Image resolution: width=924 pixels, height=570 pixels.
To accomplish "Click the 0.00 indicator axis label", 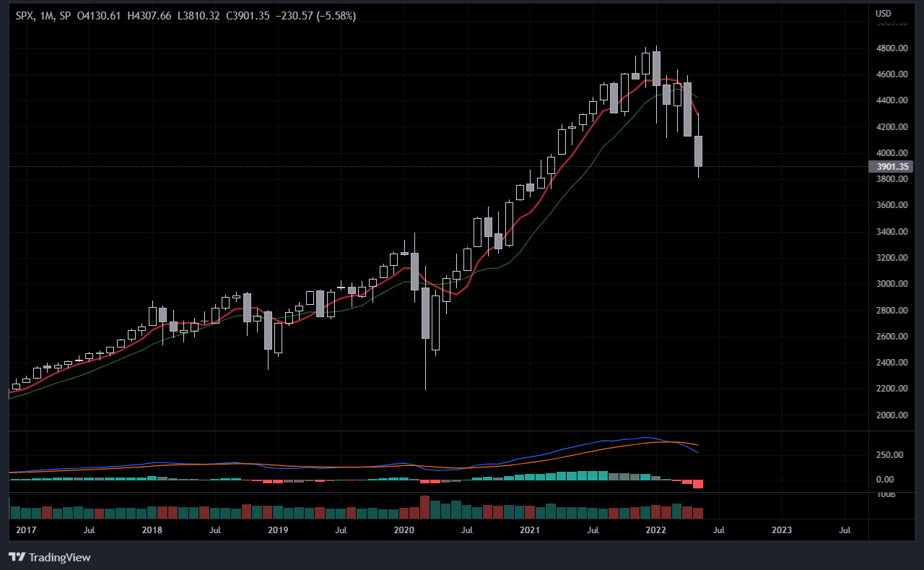I will (886, 480).
